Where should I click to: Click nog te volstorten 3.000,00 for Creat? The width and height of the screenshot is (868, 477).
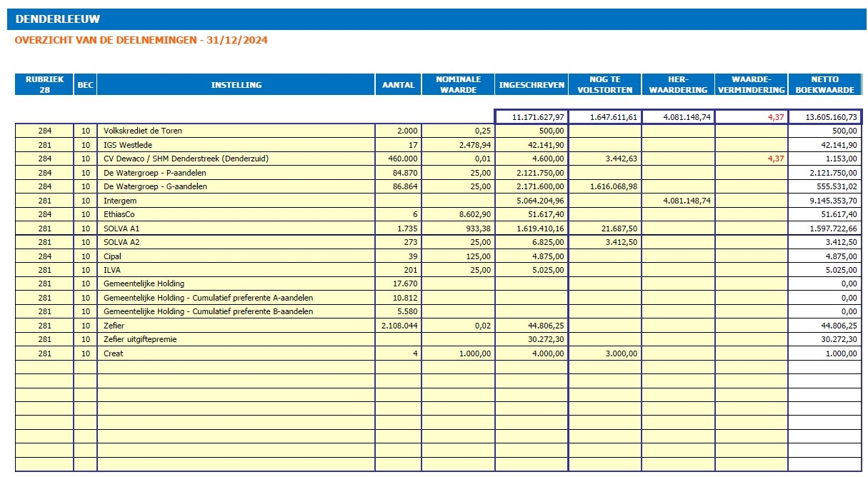coord(605,353)
